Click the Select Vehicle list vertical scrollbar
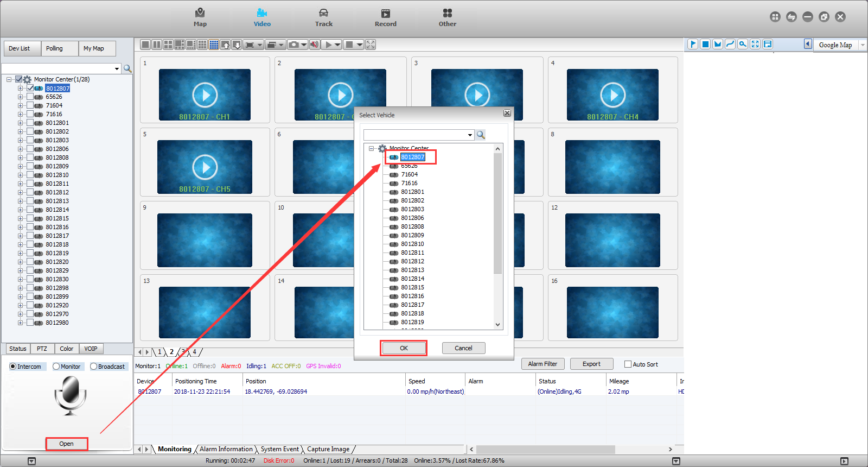Screen dimensions: 868x467 point(498,236)
